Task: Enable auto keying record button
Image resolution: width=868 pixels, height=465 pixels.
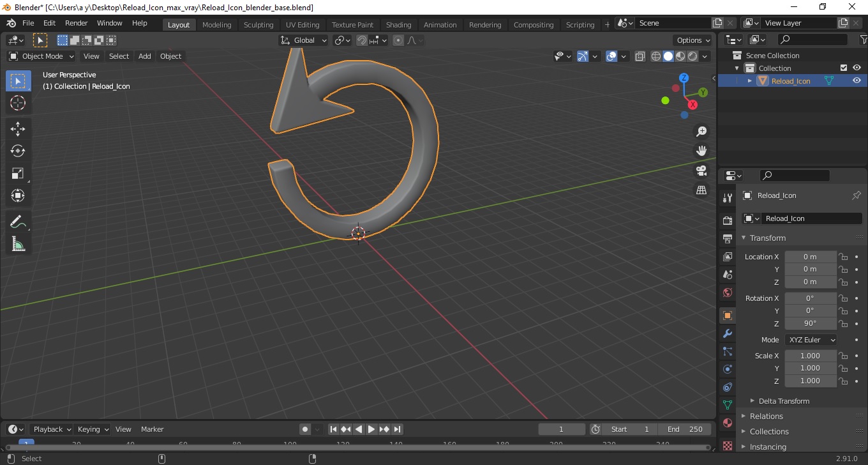Action: click(305, 429)
